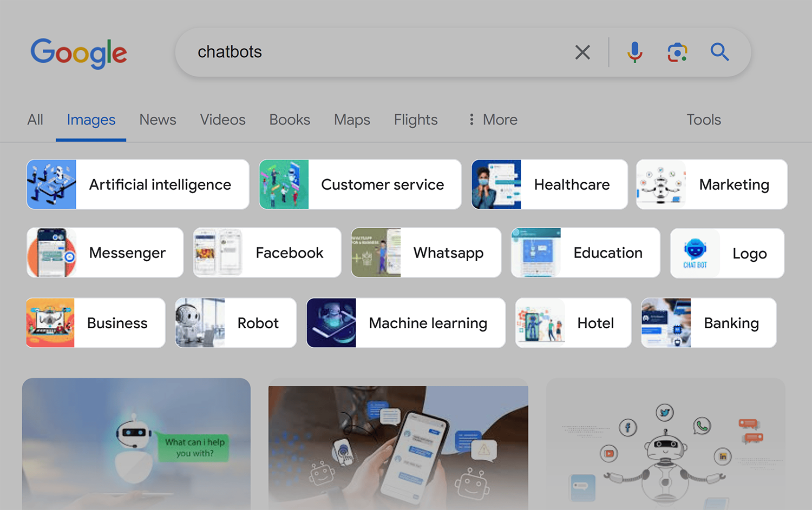The image size is (812, 510).
Task: Click the Google logo
Action: [x=79, y=53]
